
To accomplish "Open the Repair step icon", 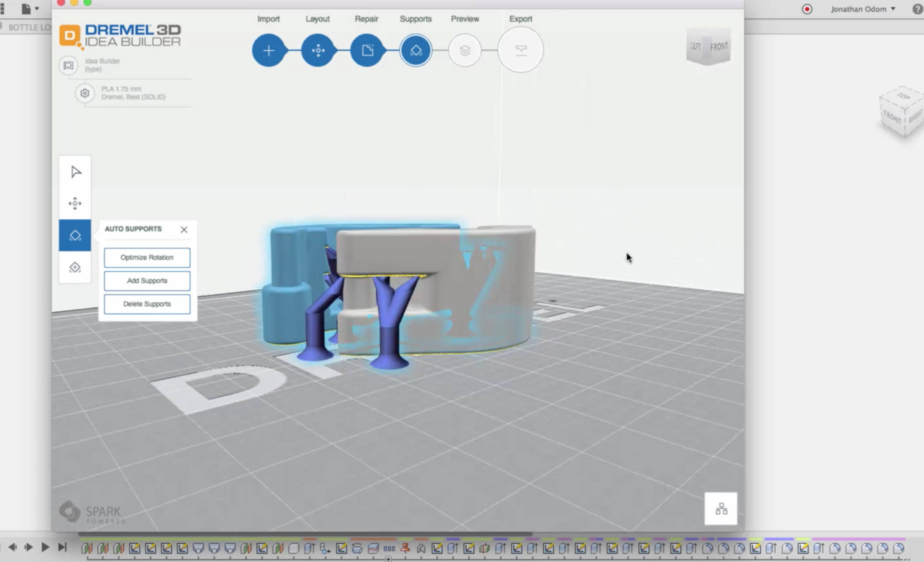I will [367, 51].
